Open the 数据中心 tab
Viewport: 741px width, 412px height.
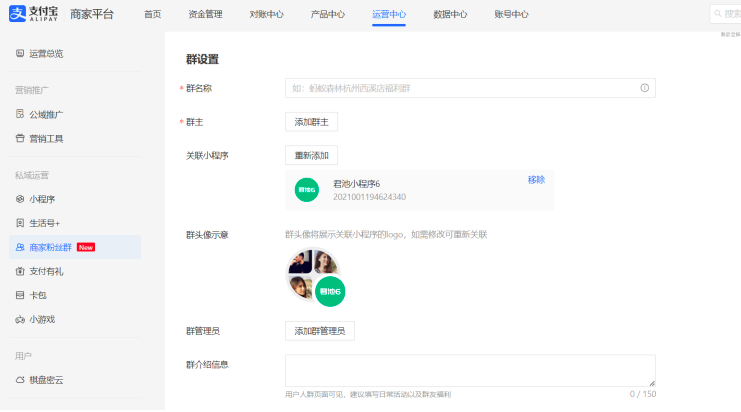[450, 15]
